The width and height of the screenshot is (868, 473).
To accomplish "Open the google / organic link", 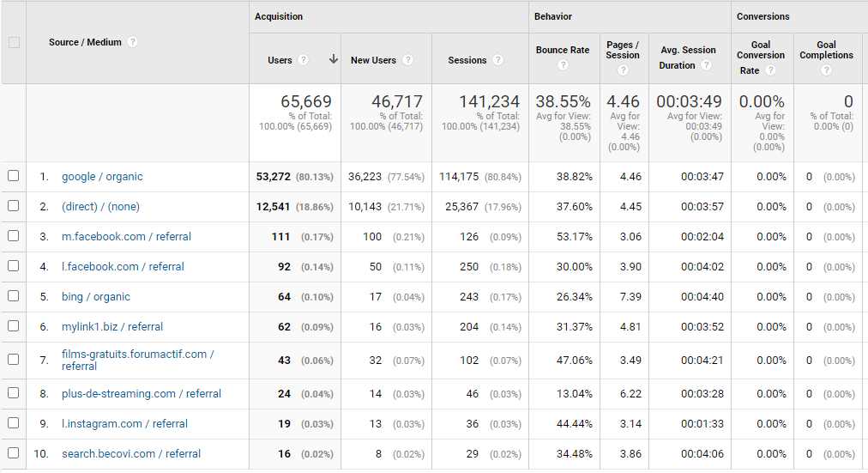I will (x=102, y=177).
